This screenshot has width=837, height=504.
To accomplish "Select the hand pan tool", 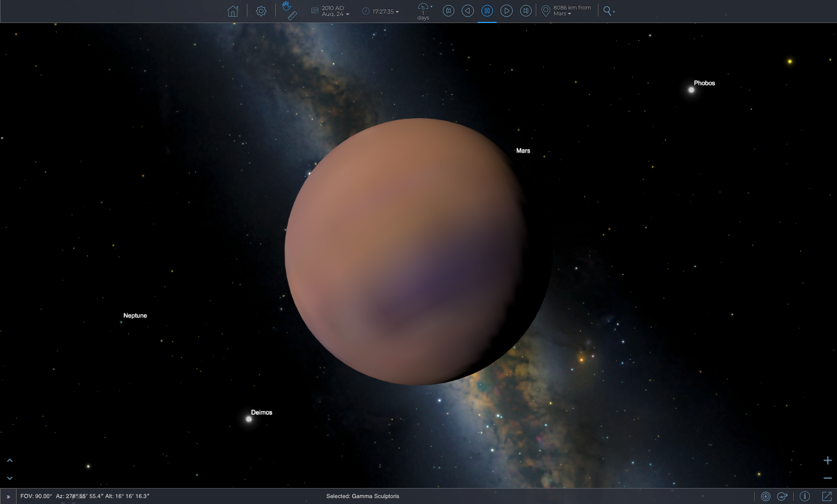I will [287, 6].
